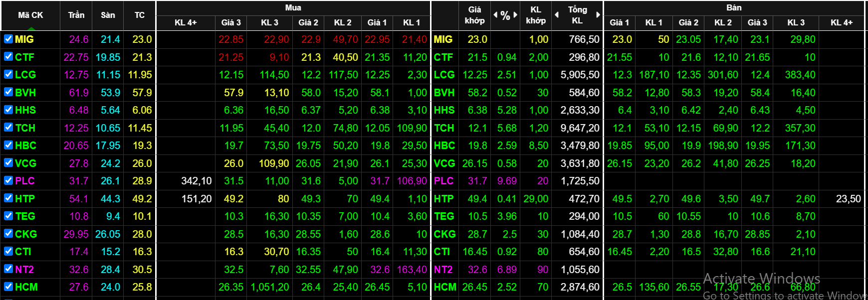Open LCG ticker in the first column
The image size is (868, 300).
pos(25,75)
